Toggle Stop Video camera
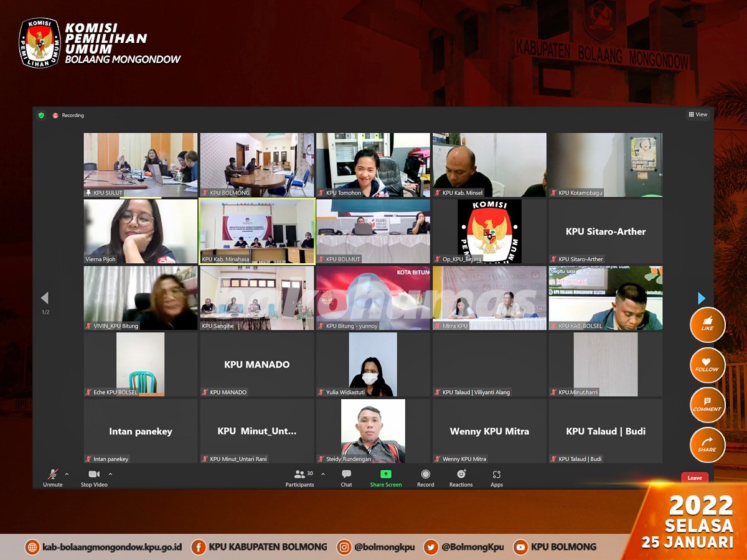747x560 pixels. 94,475
